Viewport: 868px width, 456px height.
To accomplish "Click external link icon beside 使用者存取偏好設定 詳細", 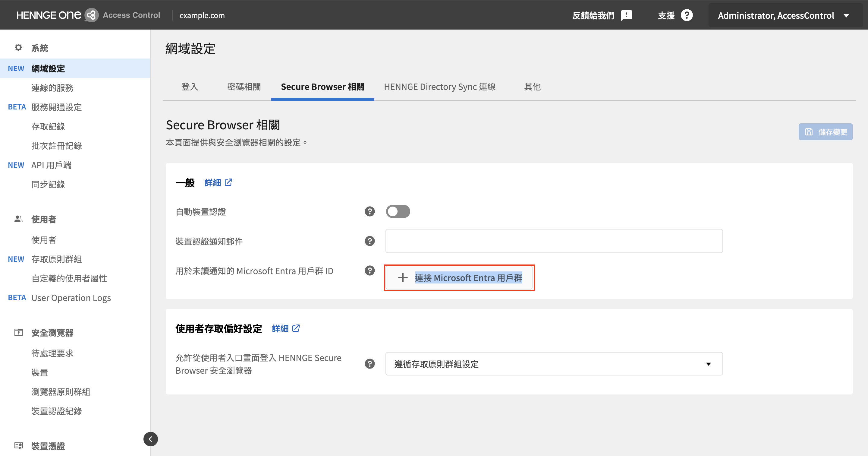I will click(x=296, y=328).
